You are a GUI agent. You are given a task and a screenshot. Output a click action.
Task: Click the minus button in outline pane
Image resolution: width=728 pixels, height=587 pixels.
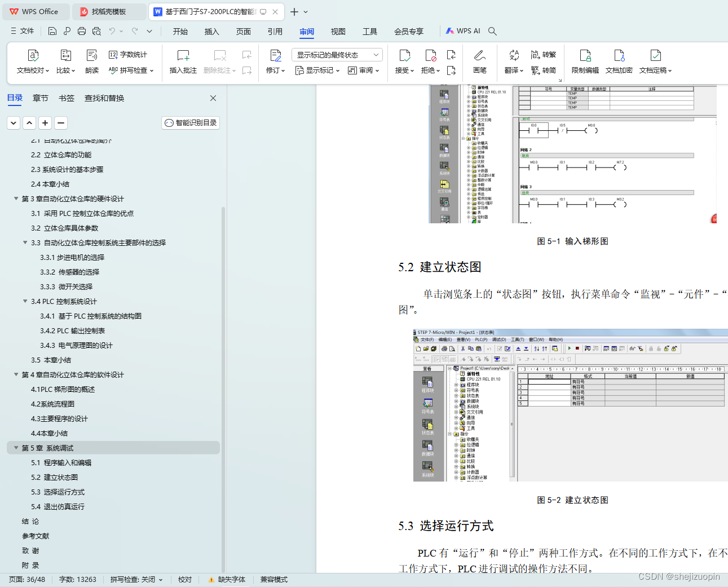click(61, 122)
